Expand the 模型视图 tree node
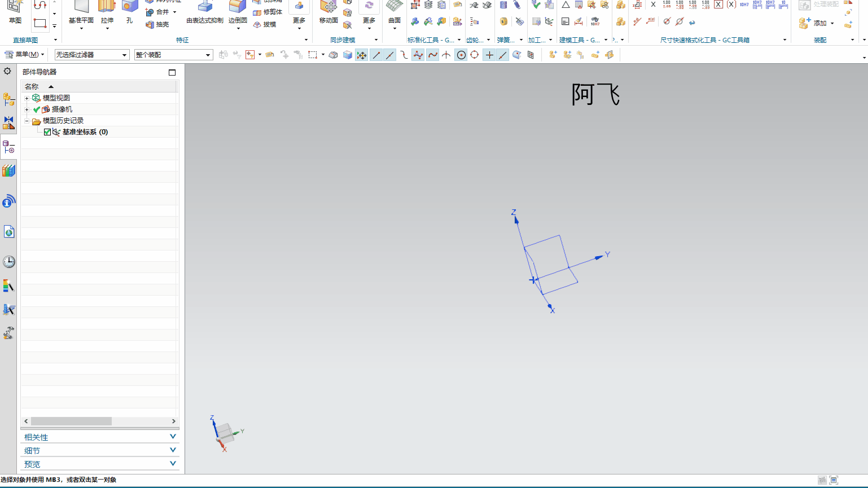The height and width of the screenshot is (488, 868). pos(26,98)
